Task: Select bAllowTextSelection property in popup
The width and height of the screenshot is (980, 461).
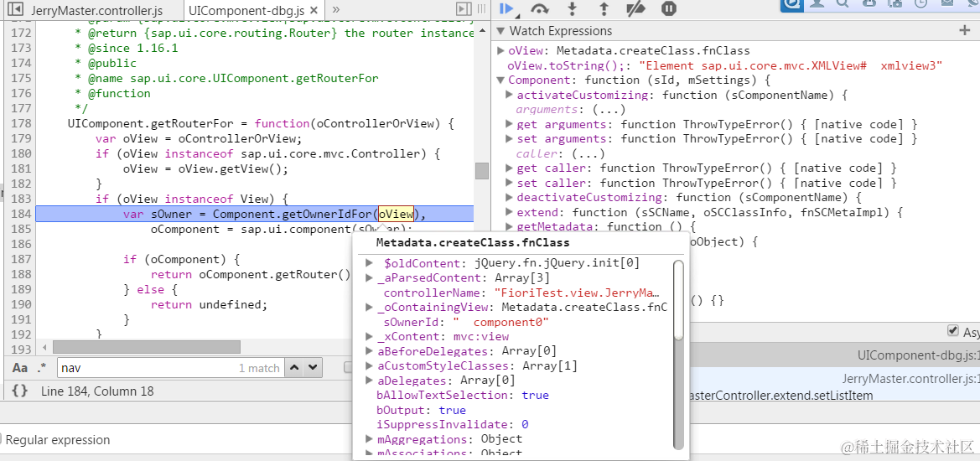Action: coord(463,396)
